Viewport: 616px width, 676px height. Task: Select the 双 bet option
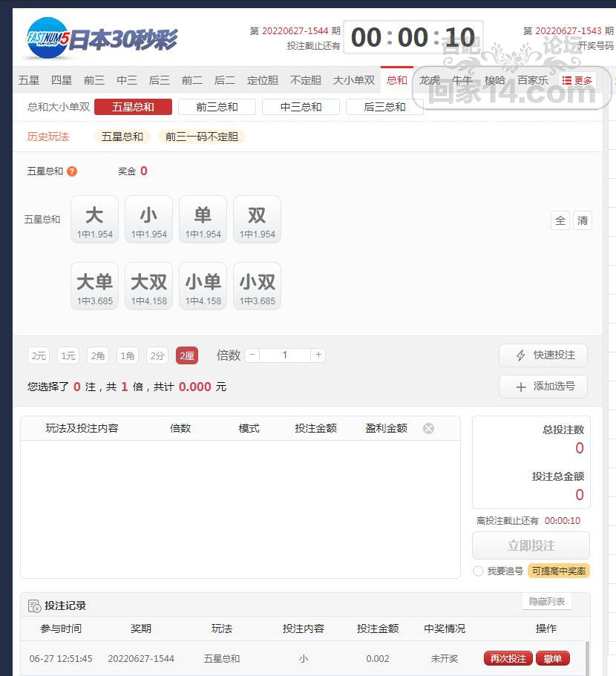point(257,220)
